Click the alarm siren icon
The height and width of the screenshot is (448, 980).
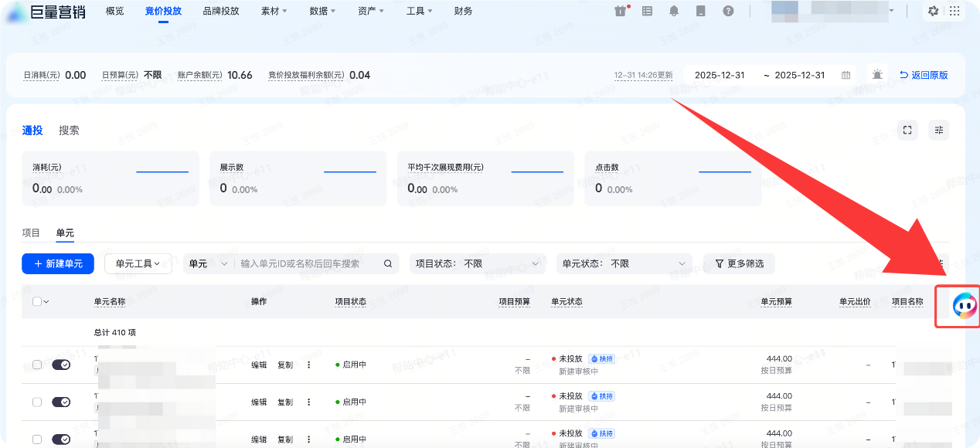tap(877, 75)
